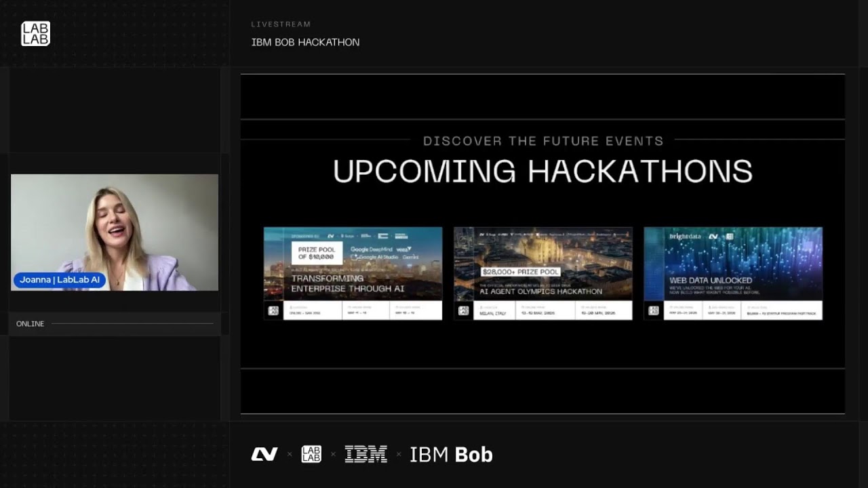Click the 'ONLINE' status label
868x488 pixels.
coord(30,324)
